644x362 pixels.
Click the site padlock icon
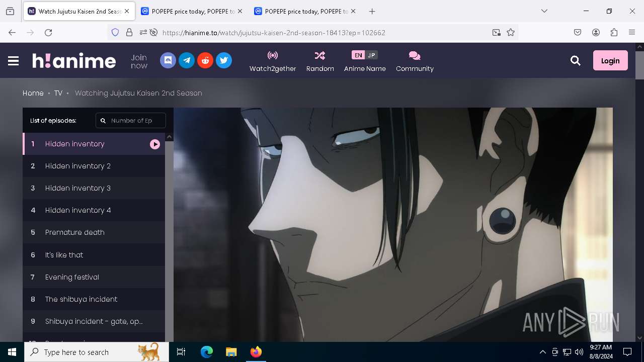tap(129, 32)
